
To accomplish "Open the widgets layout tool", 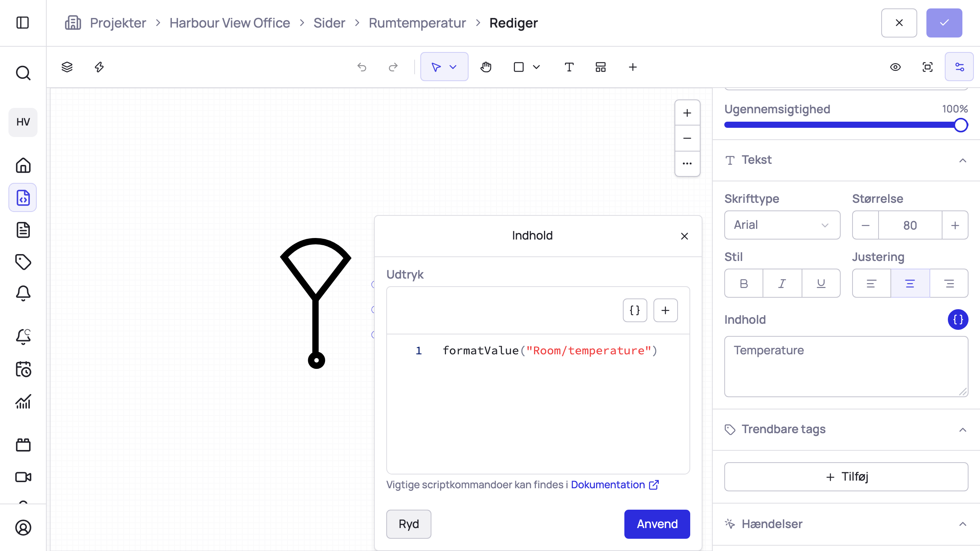I will tap(601, 67).
